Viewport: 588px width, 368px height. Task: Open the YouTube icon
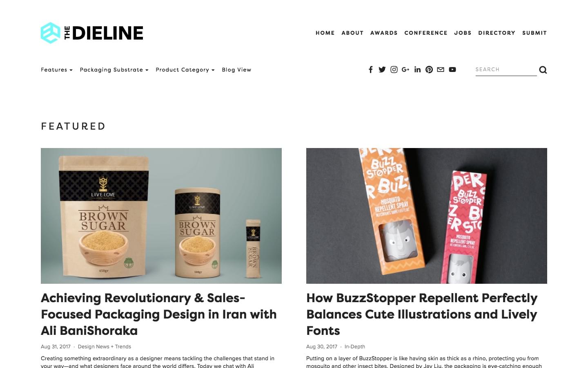452,70
